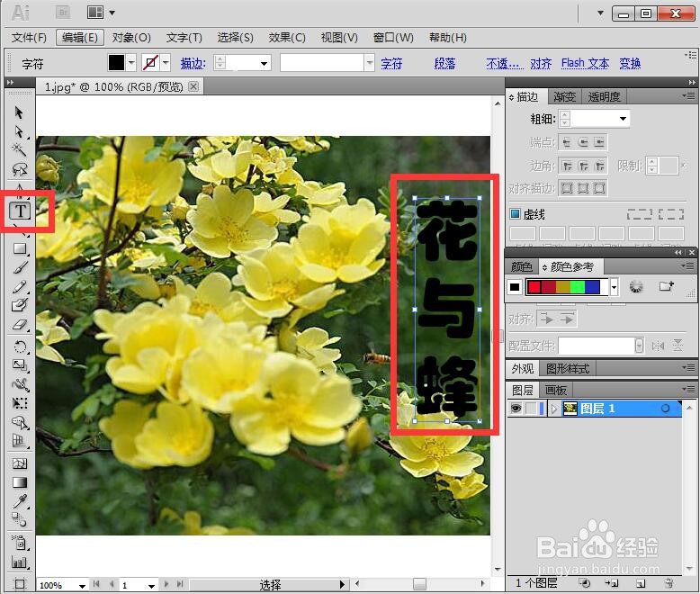Switch to the 画板 tab
Screen dimensions: 700x594
tap(556, 390)
